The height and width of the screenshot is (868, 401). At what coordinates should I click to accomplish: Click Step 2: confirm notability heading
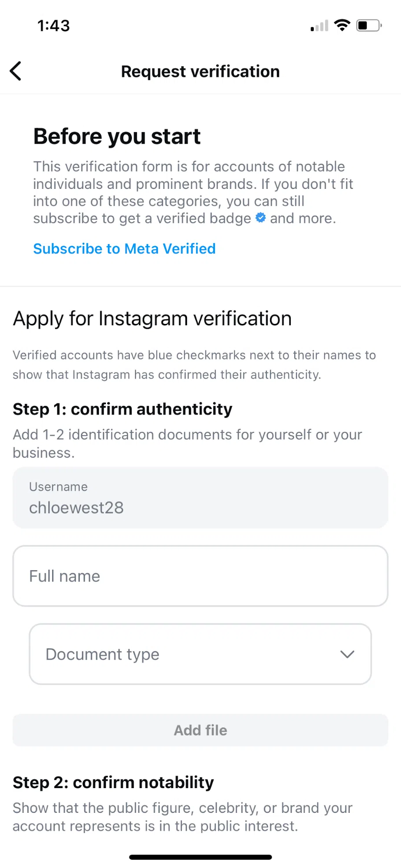(113, 782)
